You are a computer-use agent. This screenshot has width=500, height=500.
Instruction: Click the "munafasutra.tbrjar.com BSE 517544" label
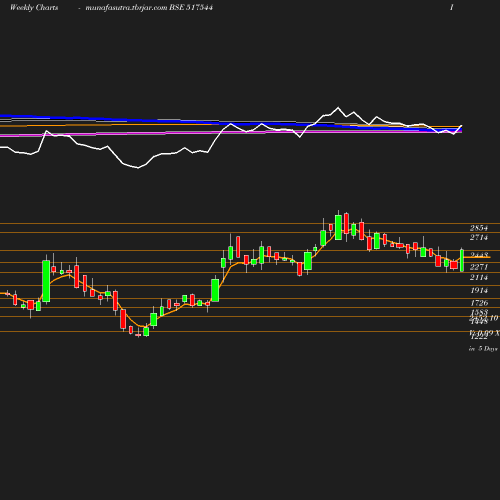pos(149,7)
